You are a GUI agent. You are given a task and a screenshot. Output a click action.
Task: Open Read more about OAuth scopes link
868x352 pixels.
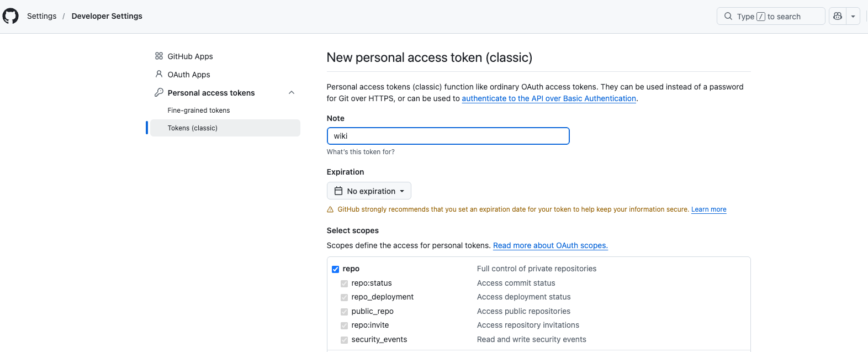tap(551, 245)
